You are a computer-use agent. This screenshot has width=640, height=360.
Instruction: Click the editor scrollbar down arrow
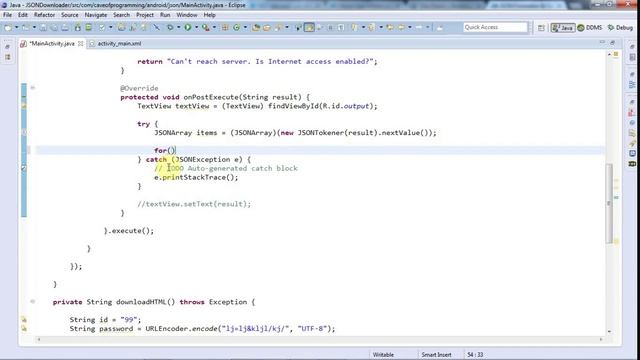point(609,331)
